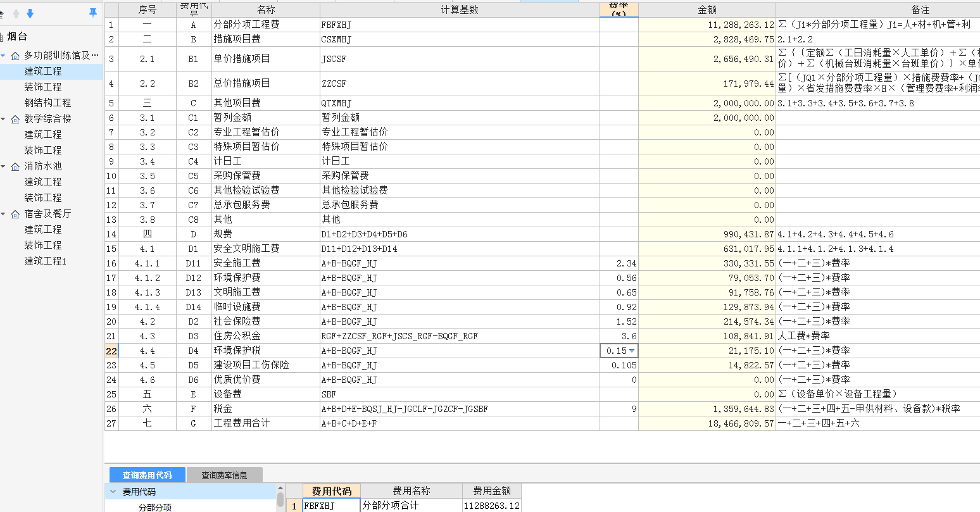Image resolution: width=980 pixels, height=512 pixels.
Task: Select 装饰工程 under 教学综合楼
Action: (43, 150)
